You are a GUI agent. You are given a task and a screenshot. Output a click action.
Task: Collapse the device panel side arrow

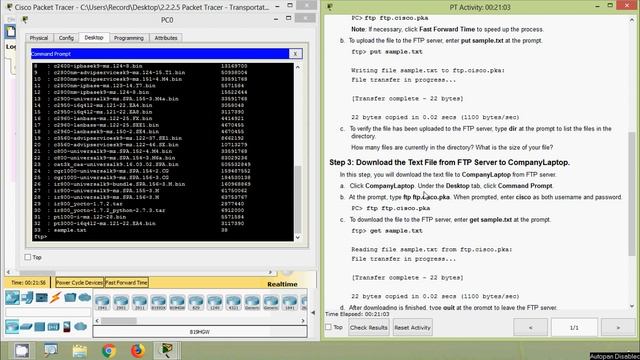pyautogui.click(x=313, y=313)
